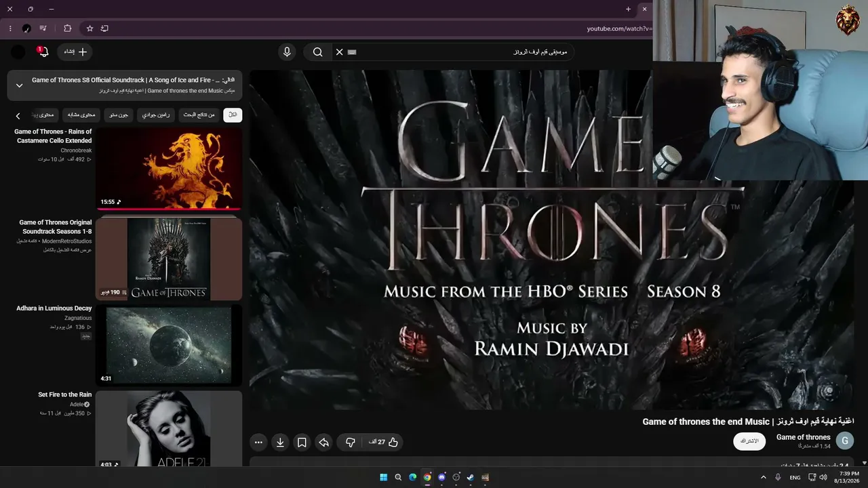
Task: Visit the ModernRetroStudios channel
Action: coord(66,241)
